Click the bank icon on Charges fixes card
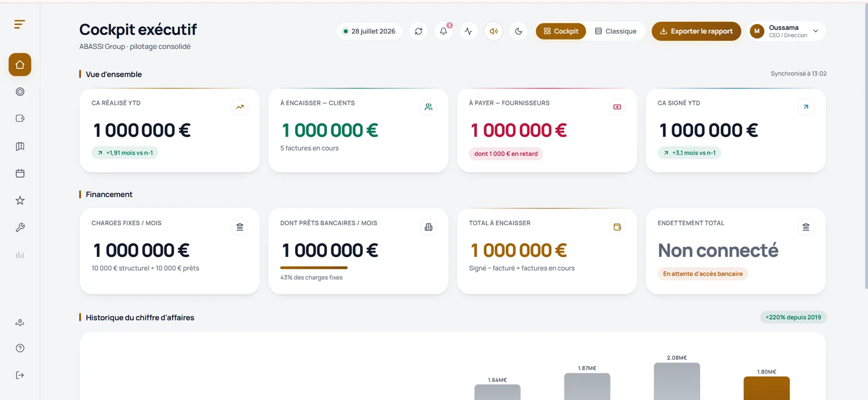The image size is (868, 400). (x=240, y=227)
